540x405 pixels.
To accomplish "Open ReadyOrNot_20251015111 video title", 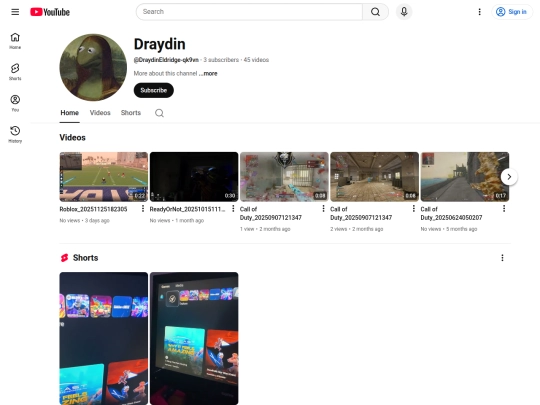I will tap(187, 209).
